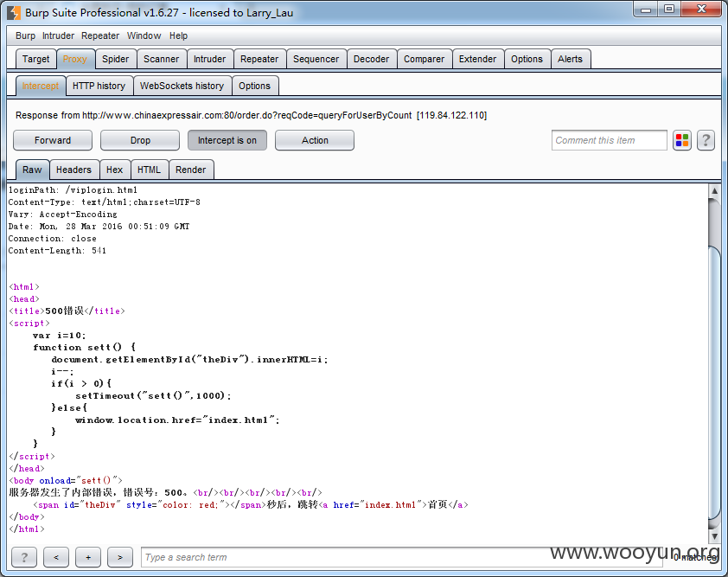Open the Help menu

click(178, 35)
